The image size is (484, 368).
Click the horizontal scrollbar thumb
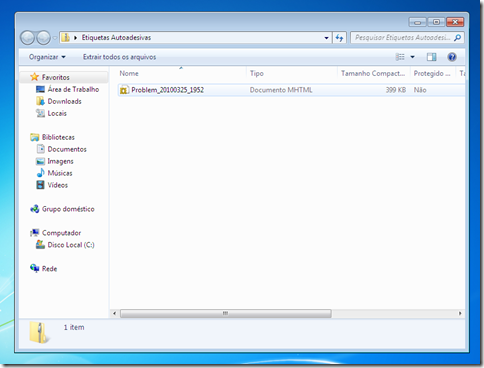226,313
